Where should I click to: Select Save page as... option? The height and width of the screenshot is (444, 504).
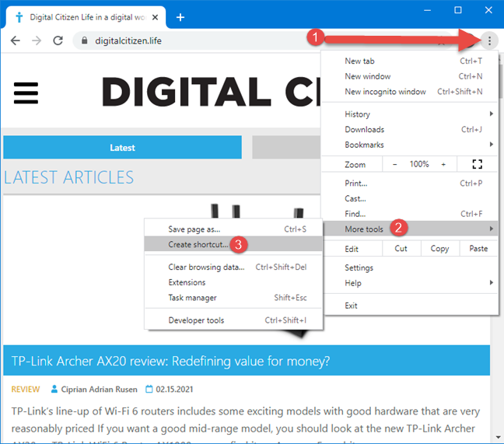(233, 229)
